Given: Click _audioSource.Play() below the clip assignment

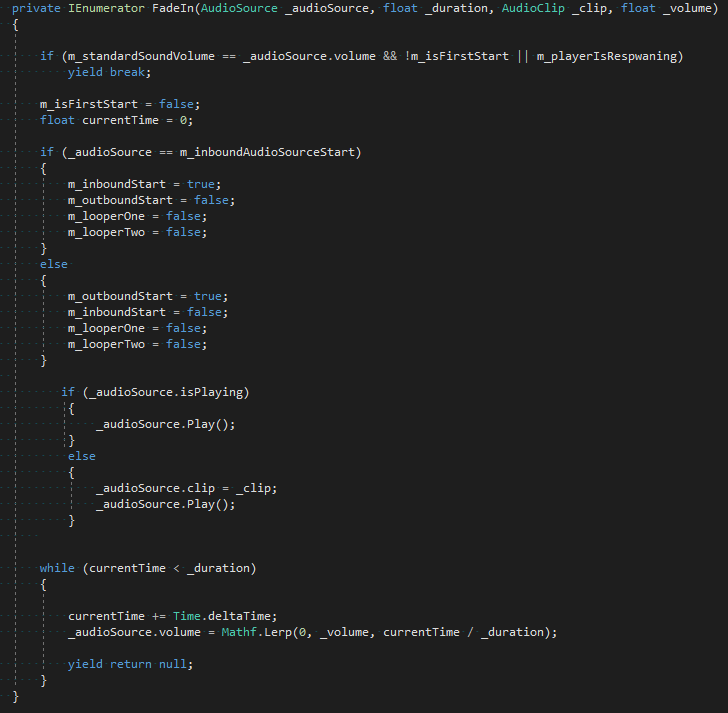Looking at the screenshot, I should [x=165, y=505].
